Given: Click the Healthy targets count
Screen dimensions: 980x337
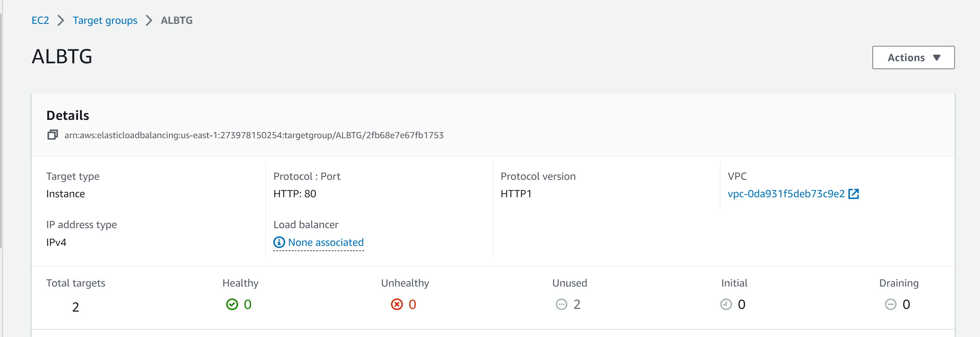Looking at the screenshot, I should (248, 304).
